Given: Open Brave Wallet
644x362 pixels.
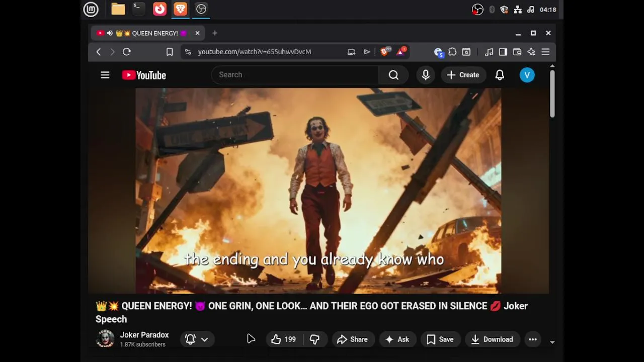Looking at the screenshot, I should pyautogui.click(x=517, y=52).
